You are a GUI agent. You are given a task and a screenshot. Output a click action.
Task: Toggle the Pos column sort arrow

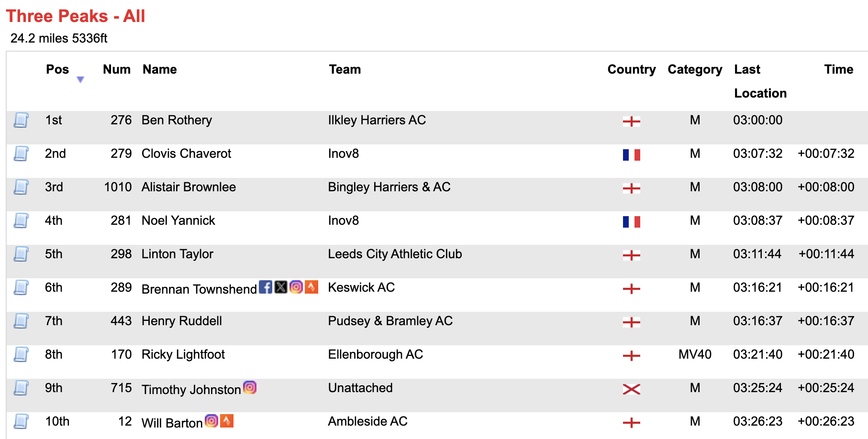pyautogui.click(x=80, y=79)
